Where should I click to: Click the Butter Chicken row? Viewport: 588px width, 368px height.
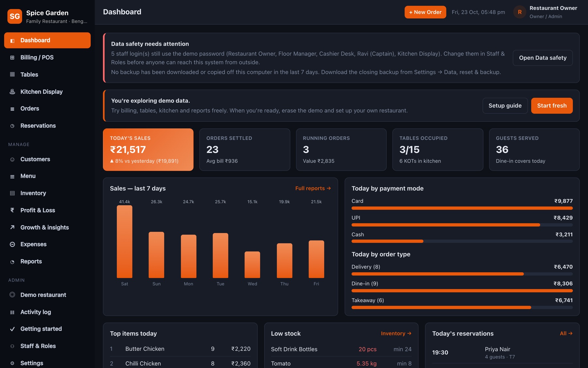180,349
